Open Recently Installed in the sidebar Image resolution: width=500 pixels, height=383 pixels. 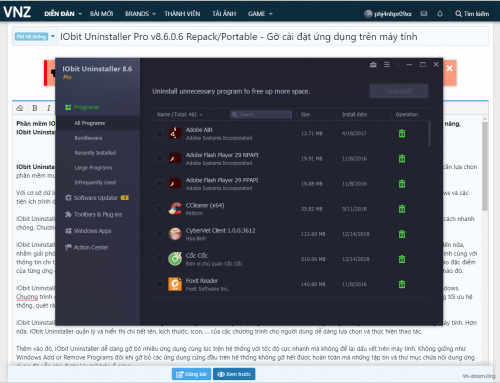(x=95, y=153)
